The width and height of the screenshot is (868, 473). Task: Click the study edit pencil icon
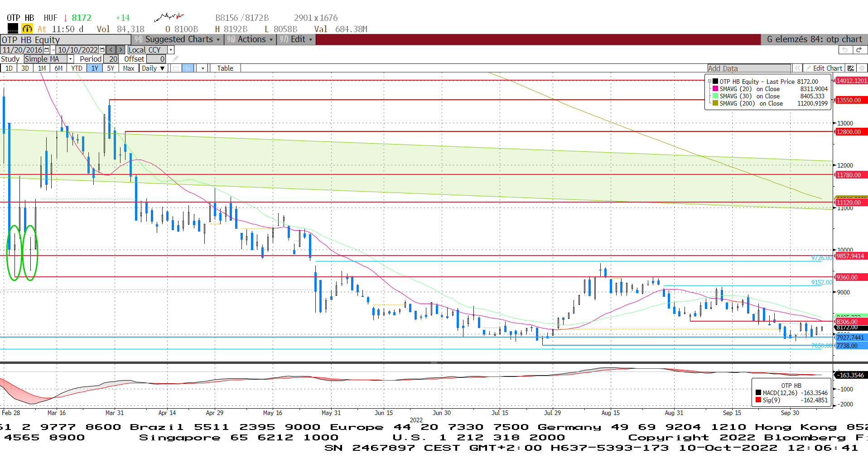pos(175,59)
